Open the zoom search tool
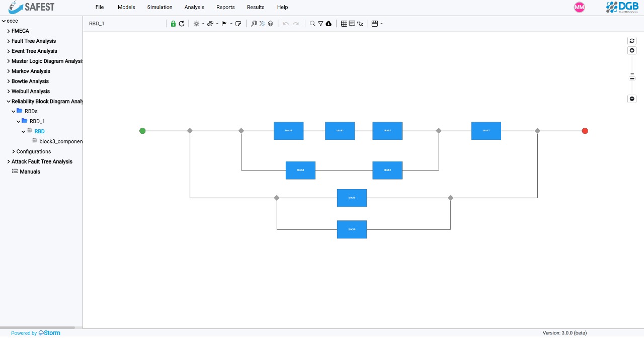This screenshot has width=644, height=338. click(312, 23)
